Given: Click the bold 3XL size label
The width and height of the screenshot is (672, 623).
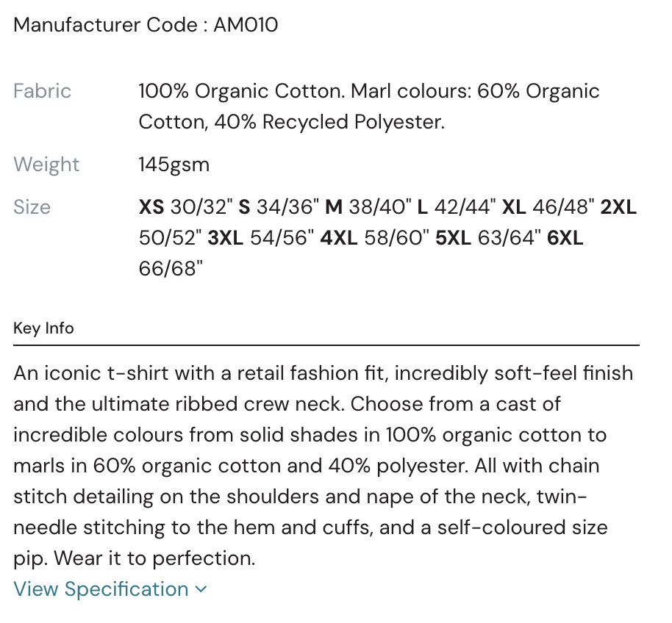Looking at the screenshot, I should click(226, 238).
